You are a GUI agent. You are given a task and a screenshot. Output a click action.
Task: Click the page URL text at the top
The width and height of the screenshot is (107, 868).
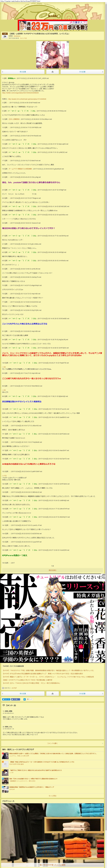20,1
